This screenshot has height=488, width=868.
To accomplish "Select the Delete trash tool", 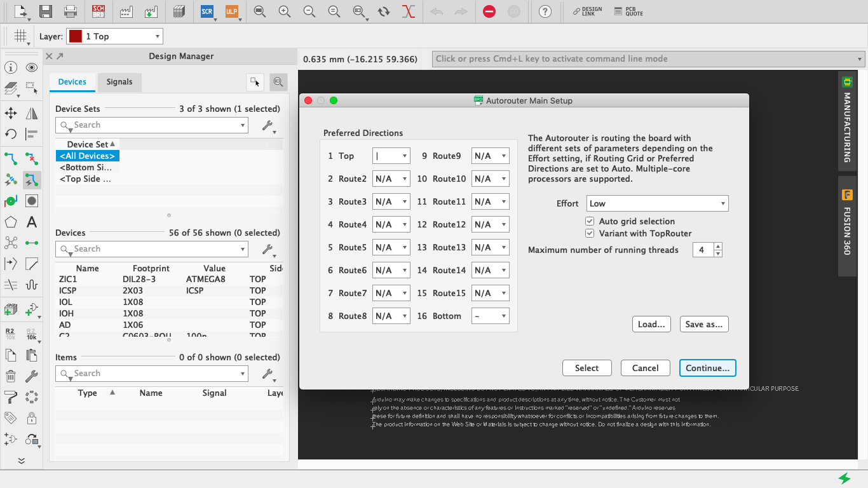I will coord(11,376).
